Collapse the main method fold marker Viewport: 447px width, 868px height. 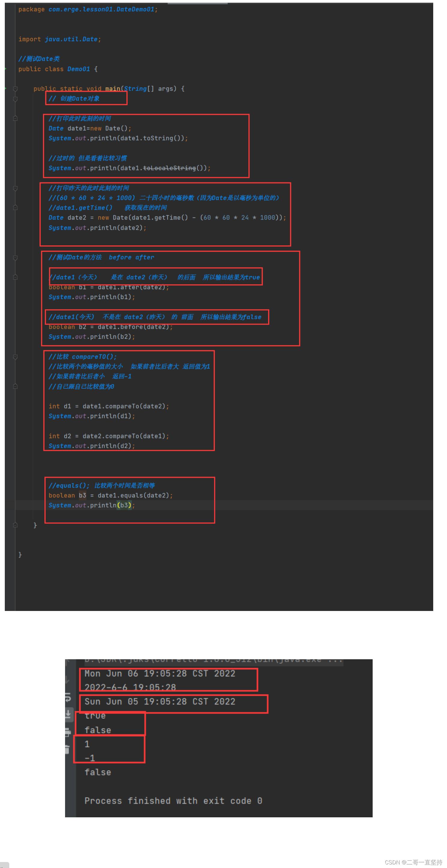(15, 88)
